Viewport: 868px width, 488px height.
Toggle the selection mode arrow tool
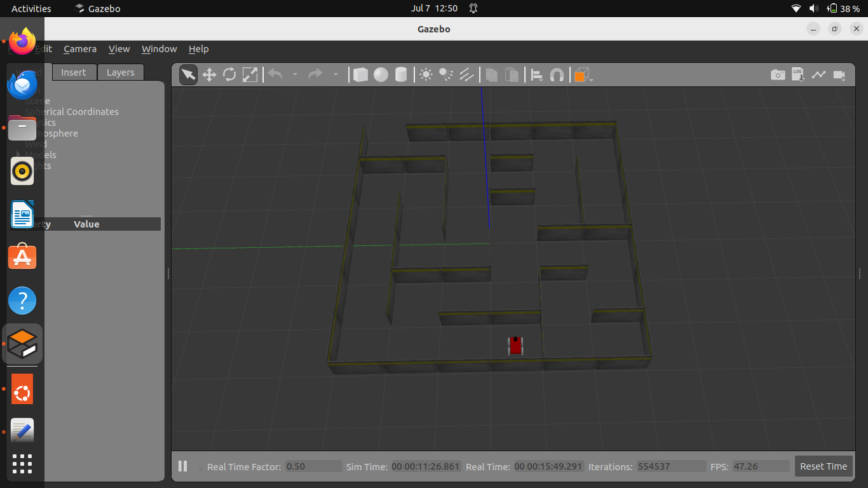click(189, 75)
